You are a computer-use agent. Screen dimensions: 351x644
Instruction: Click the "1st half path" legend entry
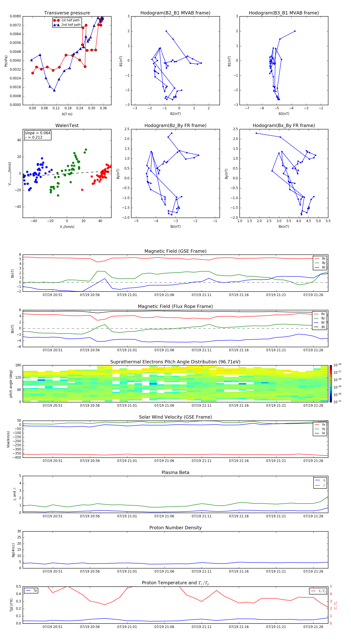click(x=67, y=20)
